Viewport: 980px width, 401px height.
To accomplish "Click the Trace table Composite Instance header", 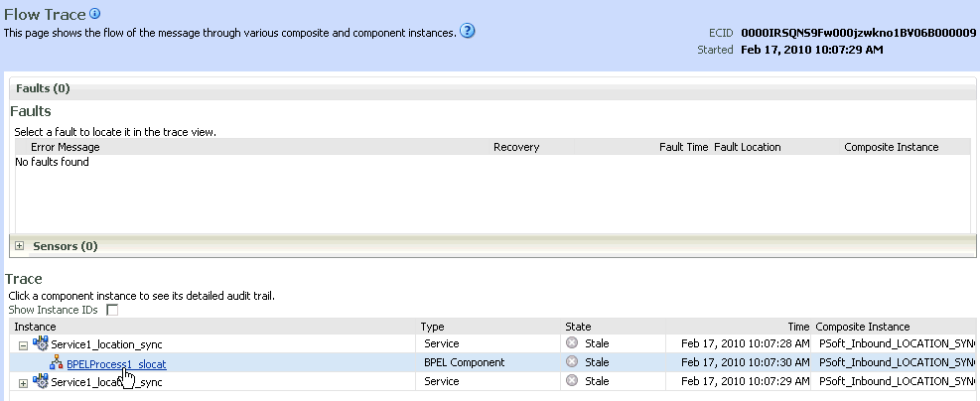I will pyautogui.click(x=863, y=327).
